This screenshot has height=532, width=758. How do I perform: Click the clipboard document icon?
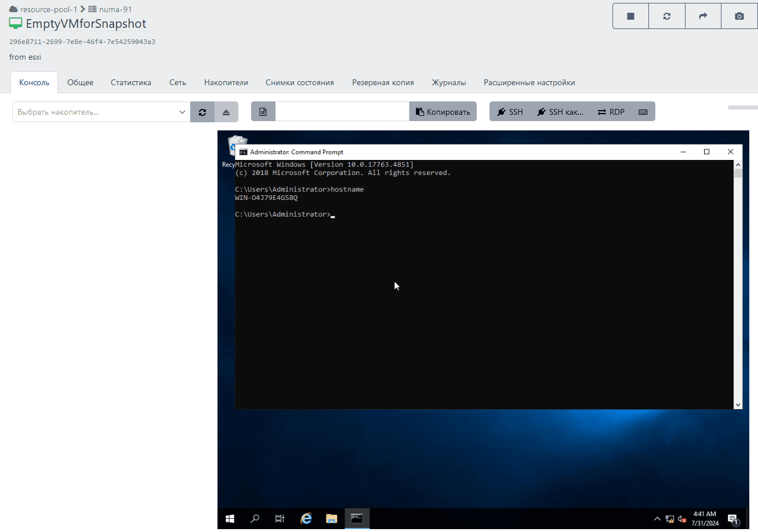click(263, 112)
